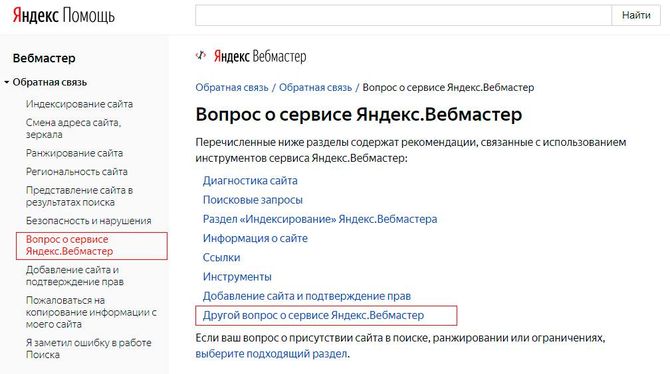Select Вопрос о сервисе Яндекс.Вебмастер sidebar item
Viewport: 670px width, 374px height.
[91, 245]
